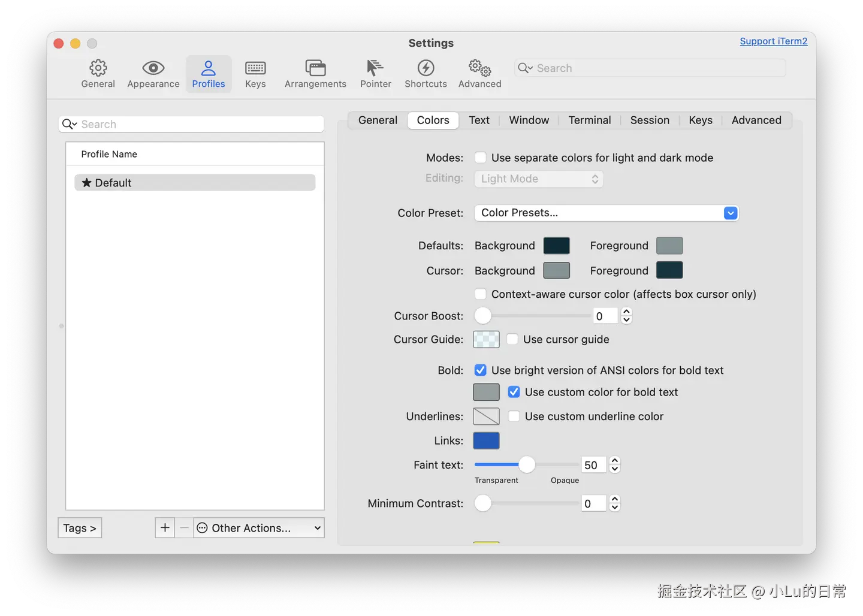Switch to the profile Advanced tab
Image resolution: width=863 pixels, height=616 pixels.
click(x=756, y=120)
